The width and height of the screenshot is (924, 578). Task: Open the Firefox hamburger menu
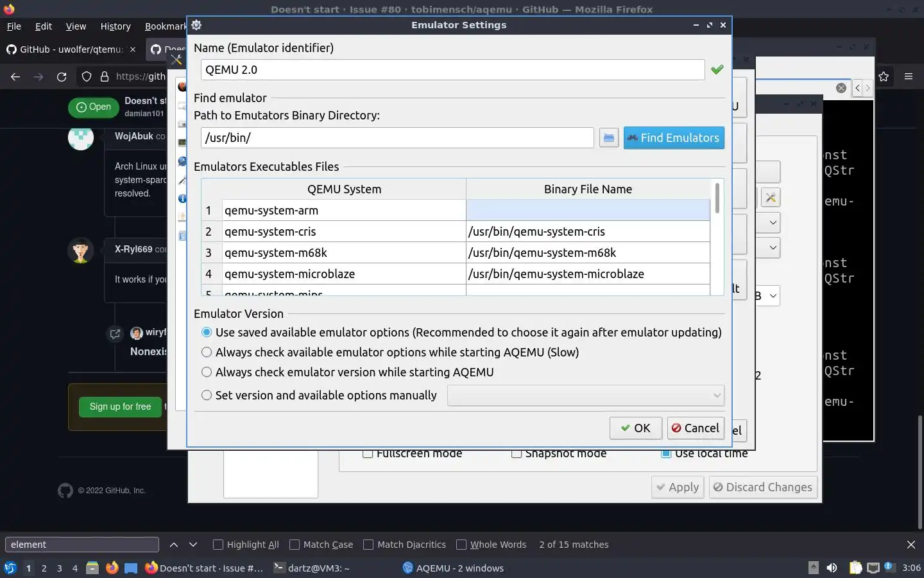pyautogui.click(x=909, y=76)
